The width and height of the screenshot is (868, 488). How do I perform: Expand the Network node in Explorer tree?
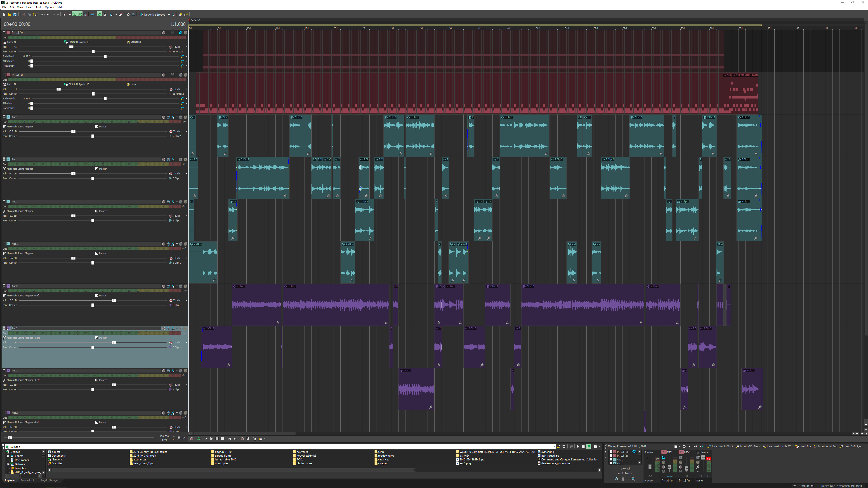point(8,464)
